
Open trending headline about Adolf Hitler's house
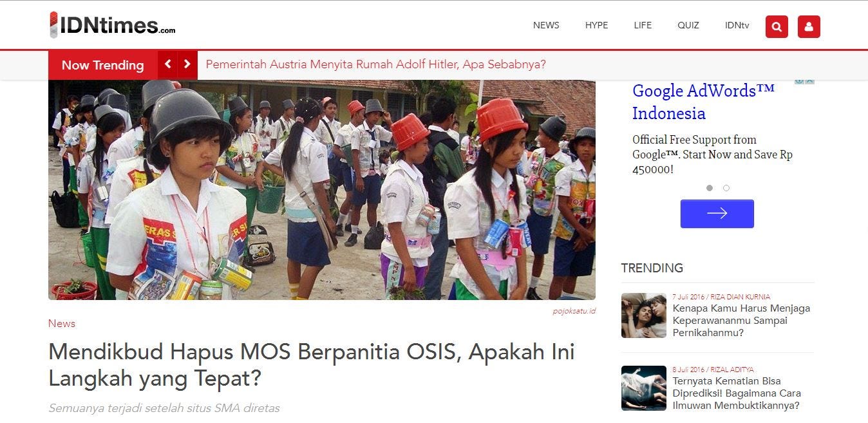(x=376, y=64)
